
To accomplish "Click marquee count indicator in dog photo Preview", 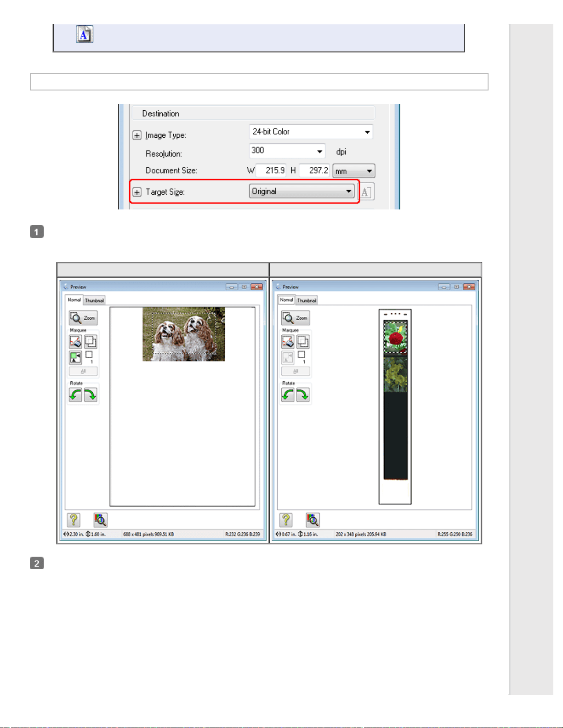I will pyautogui.click(x=89, y=357).
